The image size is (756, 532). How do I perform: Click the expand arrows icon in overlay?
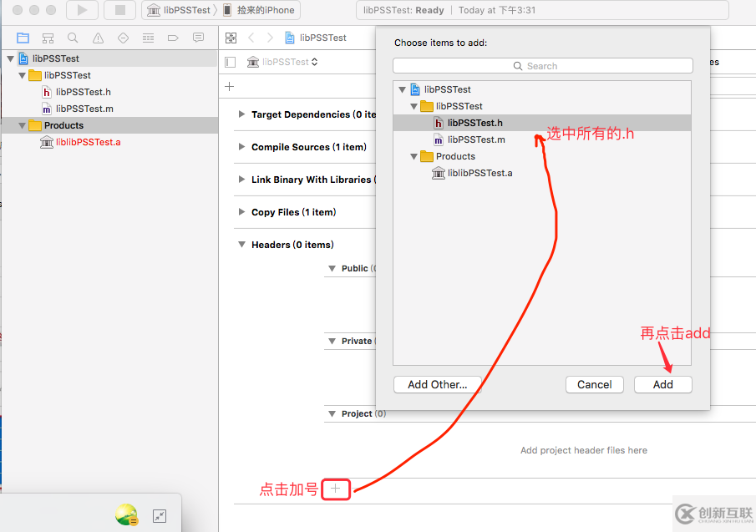[160, 516]
